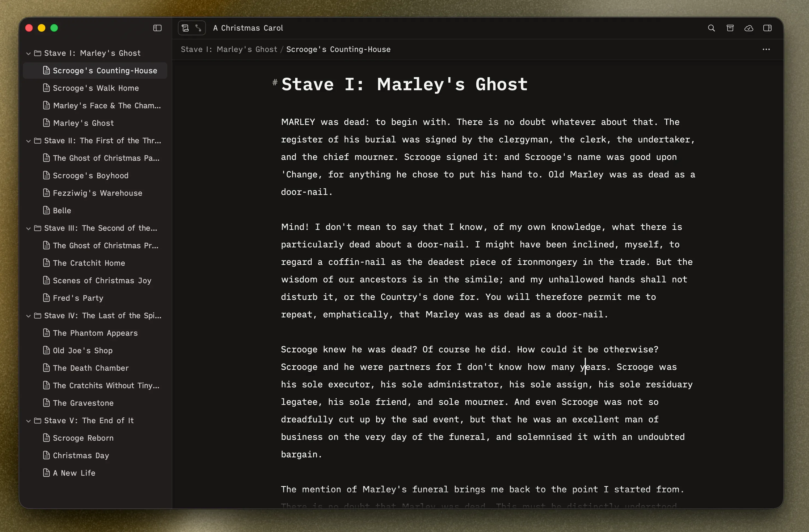Click the document icon for Fred's Party
Viewport: 809px width, 532px height.
(46, 298)
